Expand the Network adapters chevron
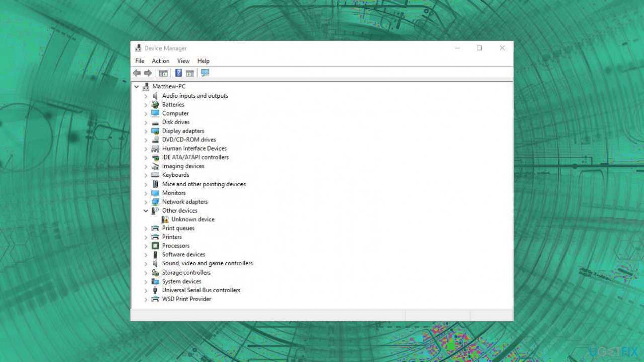This screenshot has width=644, height=362. tap(146, 202)
